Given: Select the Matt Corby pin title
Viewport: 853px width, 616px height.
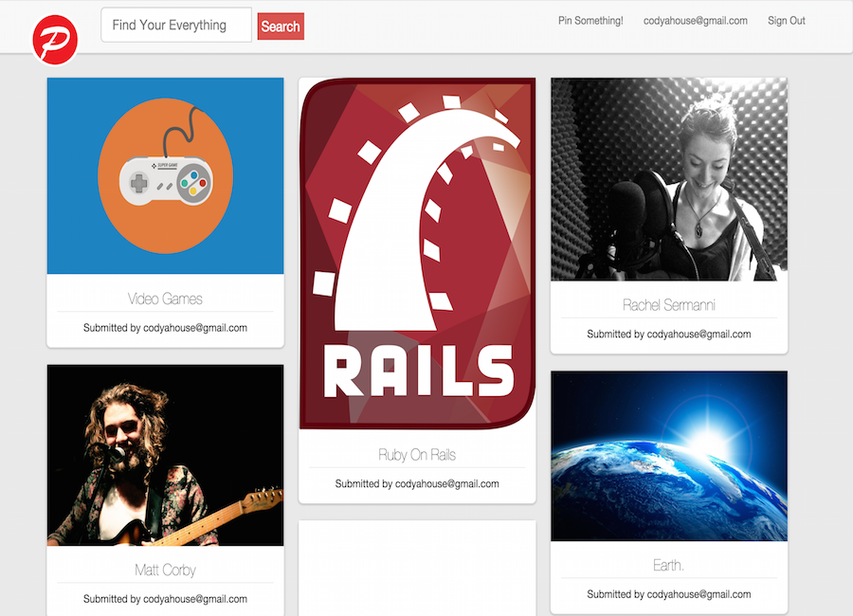Looking at the screenshot, I should click(165, 571).
